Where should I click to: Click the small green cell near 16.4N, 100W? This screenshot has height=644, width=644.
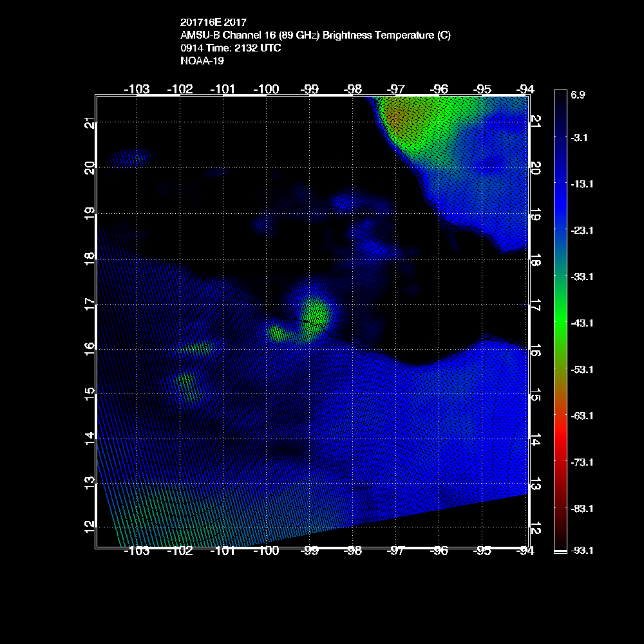coord(276,332)
